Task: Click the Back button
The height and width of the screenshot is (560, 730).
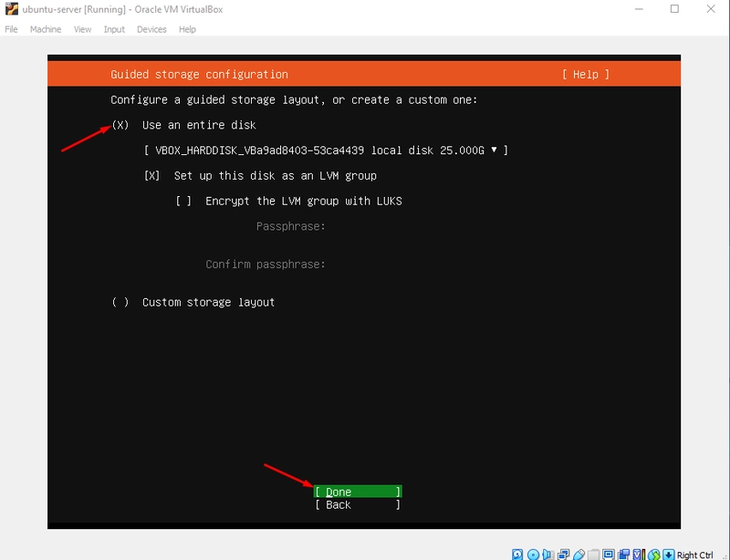Action: pyautogui.click(x=358, y=504)
